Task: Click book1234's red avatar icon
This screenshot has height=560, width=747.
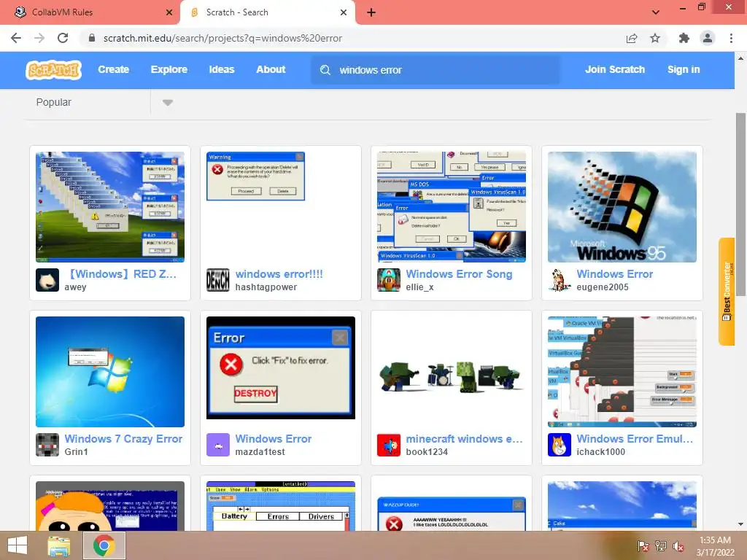Action: click(x=389, y=445)
